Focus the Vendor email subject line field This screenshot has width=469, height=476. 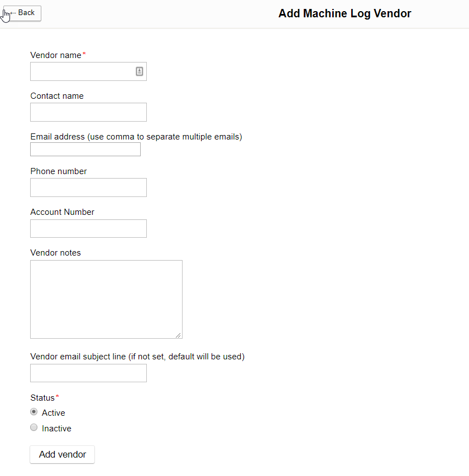click(88, 373)
